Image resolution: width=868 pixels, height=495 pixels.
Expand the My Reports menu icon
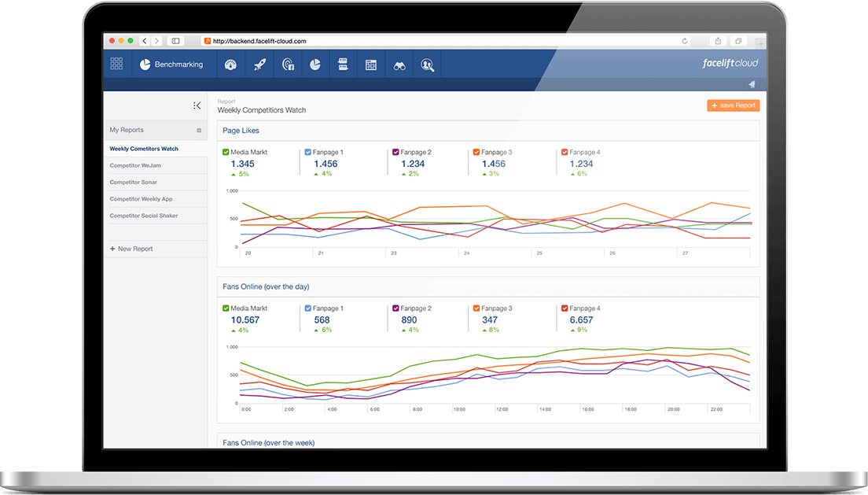pos(199,131)
